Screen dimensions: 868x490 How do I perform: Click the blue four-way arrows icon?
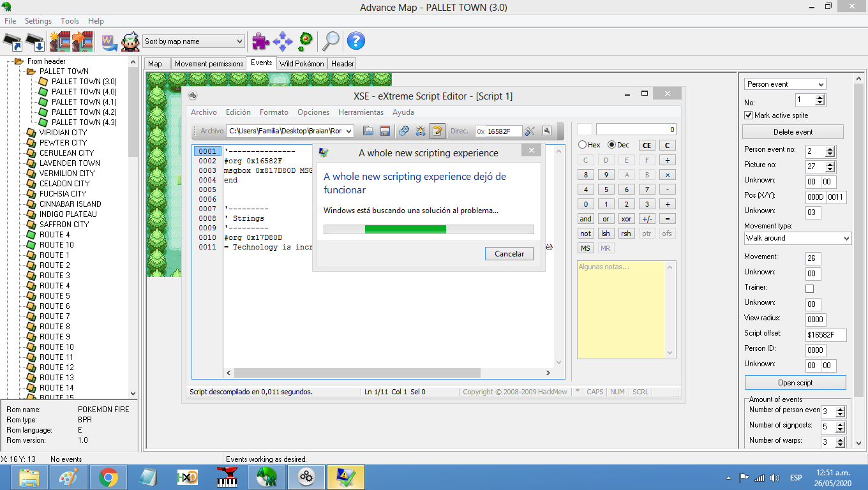coord(282,41)
